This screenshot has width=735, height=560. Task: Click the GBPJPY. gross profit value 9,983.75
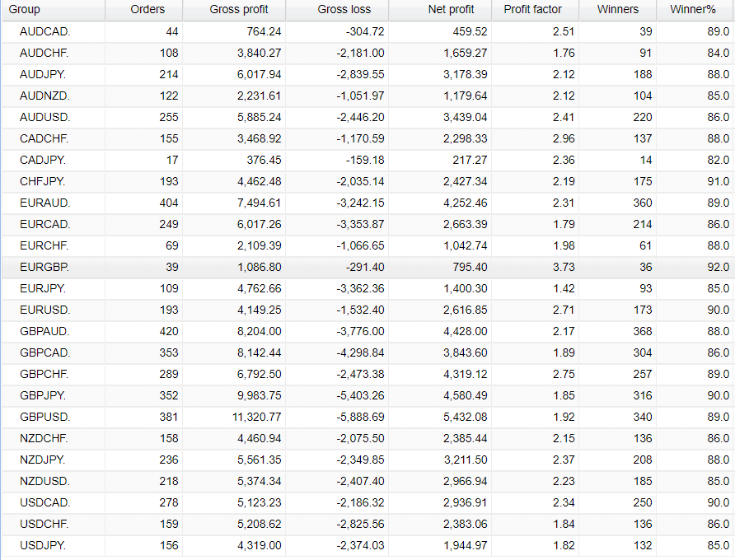coord(255,396)
